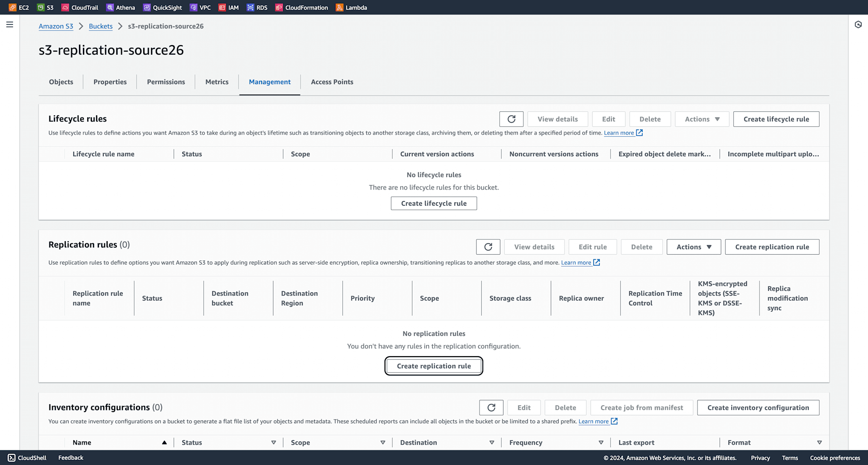This screenshot has width=868, height=465.
Task: Open Learn more link for inventory configurations
Action: pyautogui.click(x=593, y=421)
